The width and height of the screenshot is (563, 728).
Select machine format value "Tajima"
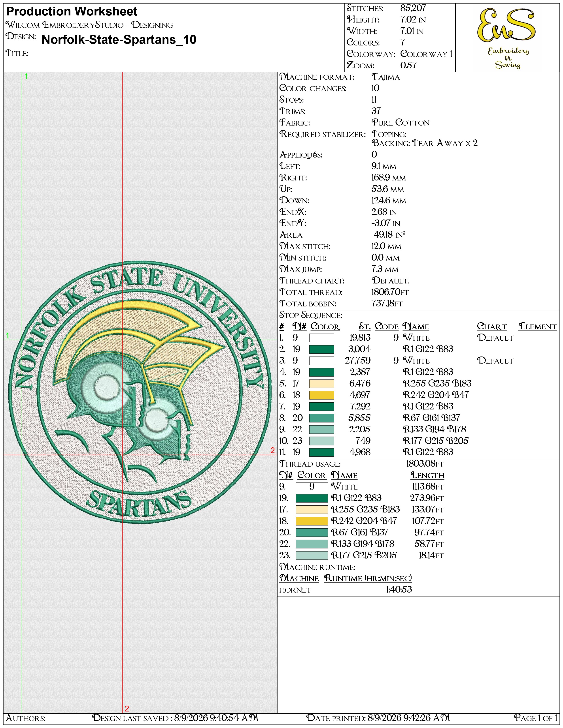pyautogui.click(x=385, y=77)
